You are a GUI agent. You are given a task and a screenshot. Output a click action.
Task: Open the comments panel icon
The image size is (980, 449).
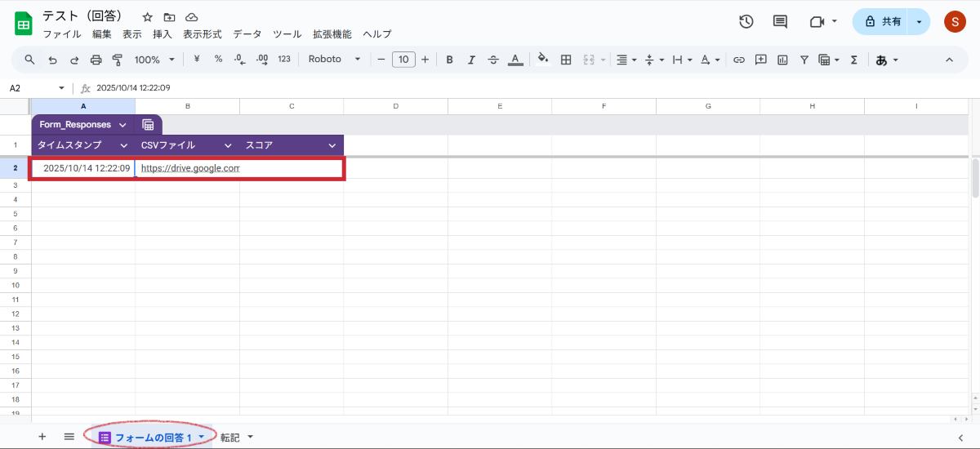[x=780, y=22]
